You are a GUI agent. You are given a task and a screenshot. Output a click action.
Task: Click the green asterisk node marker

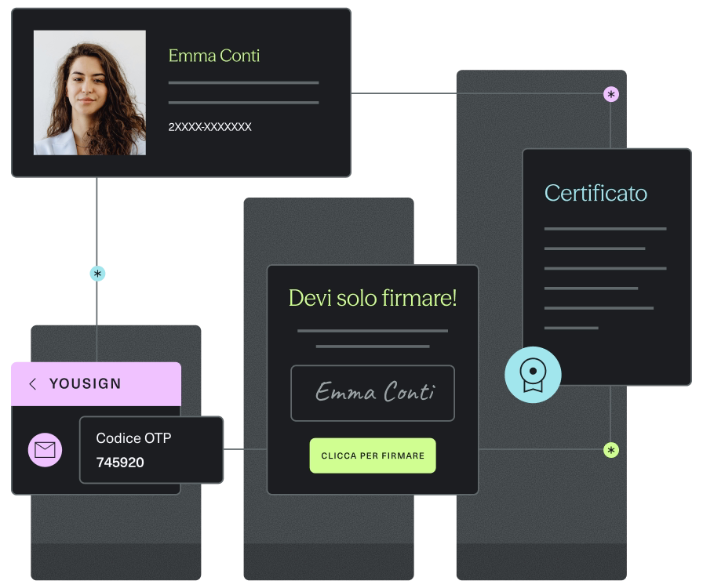coord(610,450)
